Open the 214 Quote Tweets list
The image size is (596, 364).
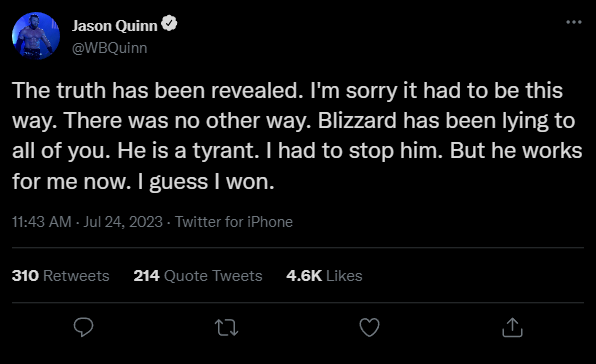[198, 275]
